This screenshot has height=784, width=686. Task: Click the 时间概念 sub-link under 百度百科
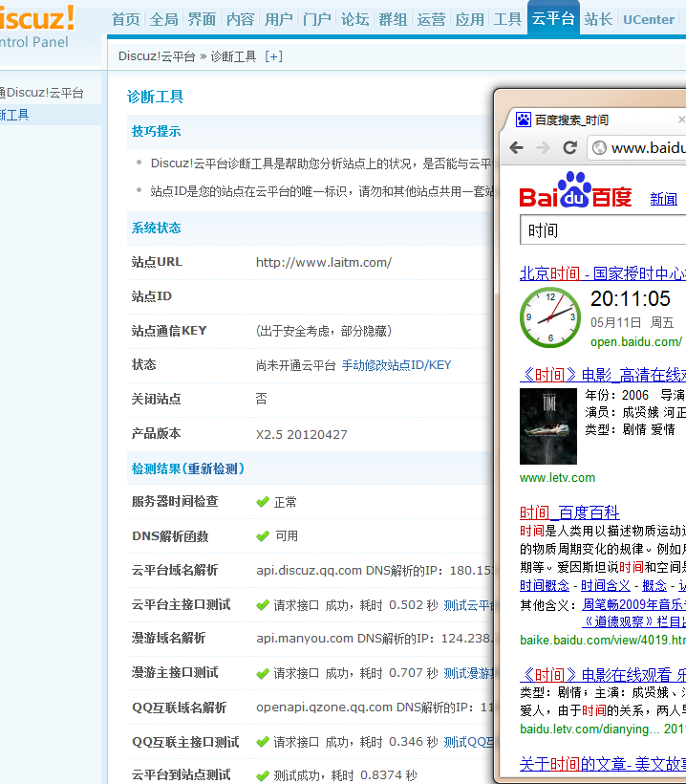click(544, 585)
